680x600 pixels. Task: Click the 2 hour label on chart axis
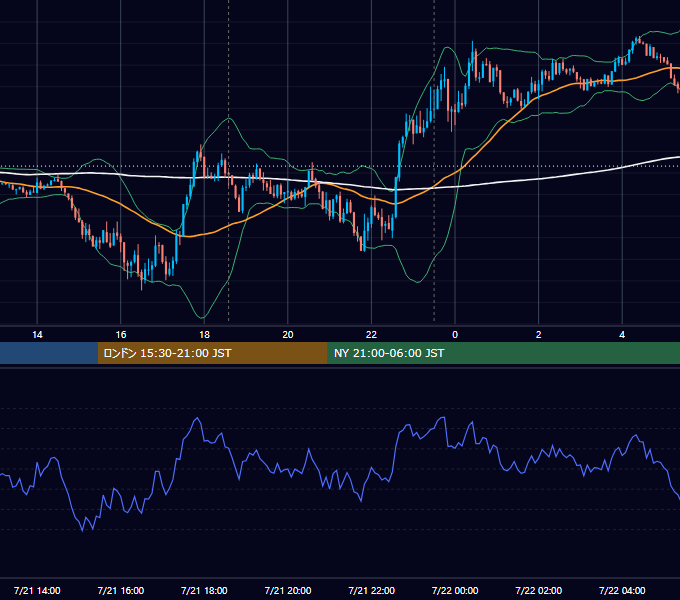(x=539, y=335)
